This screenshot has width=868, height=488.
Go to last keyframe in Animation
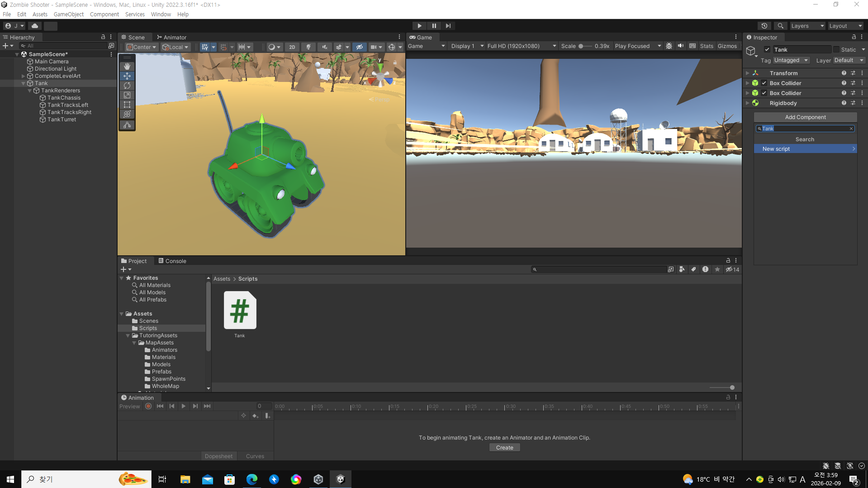[x=207, y=406]
